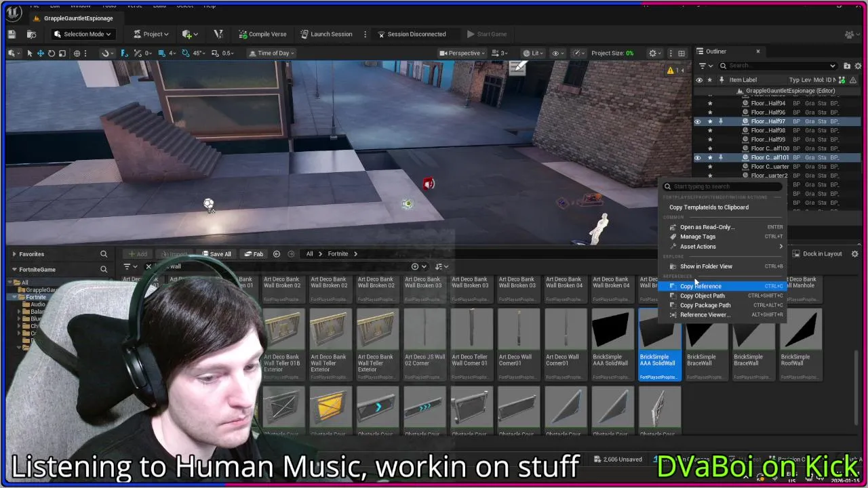This screenshot has height=488, width=868.
Task: Toggle the world coordinate system globe icon
Action: [x=77, y=53]
